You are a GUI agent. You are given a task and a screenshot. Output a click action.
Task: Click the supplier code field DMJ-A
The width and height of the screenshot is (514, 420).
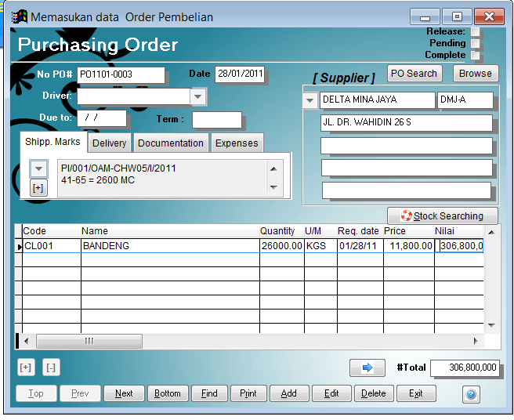465,100
